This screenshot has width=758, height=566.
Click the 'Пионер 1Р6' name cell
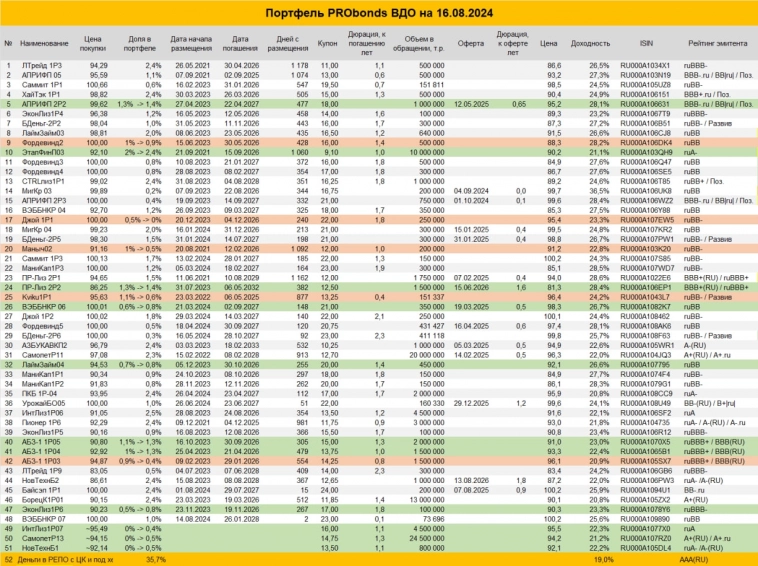click(x=41, y=423)
